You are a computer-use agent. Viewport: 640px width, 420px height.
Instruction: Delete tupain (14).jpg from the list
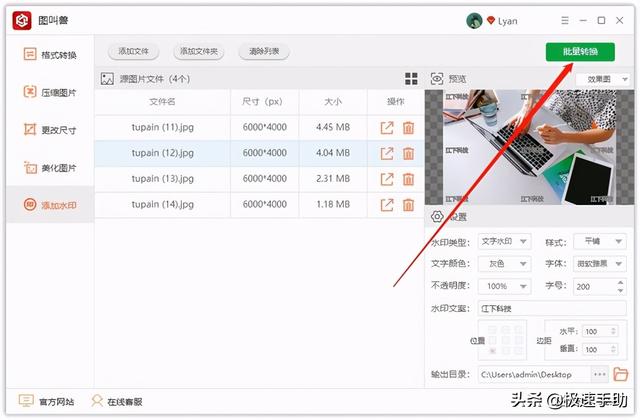408,205
